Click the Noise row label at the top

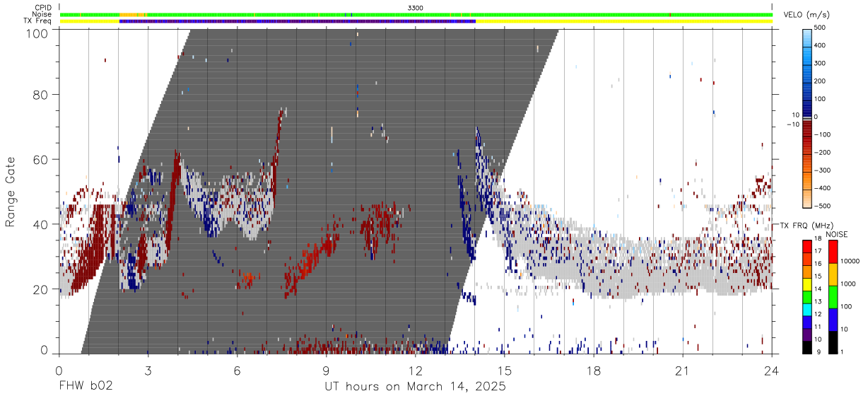tap(42, 14)
